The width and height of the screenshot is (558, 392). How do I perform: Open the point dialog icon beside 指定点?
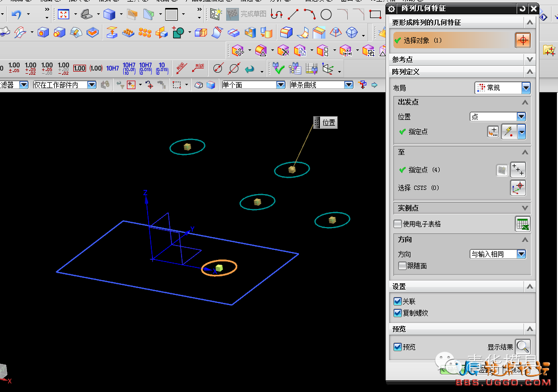click(x=493, y=132)
